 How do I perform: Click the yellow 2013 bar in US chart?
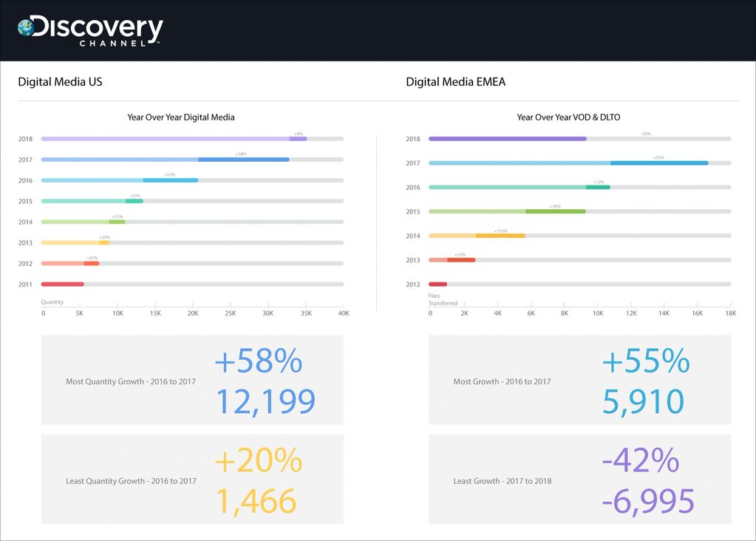pos(75,242)
